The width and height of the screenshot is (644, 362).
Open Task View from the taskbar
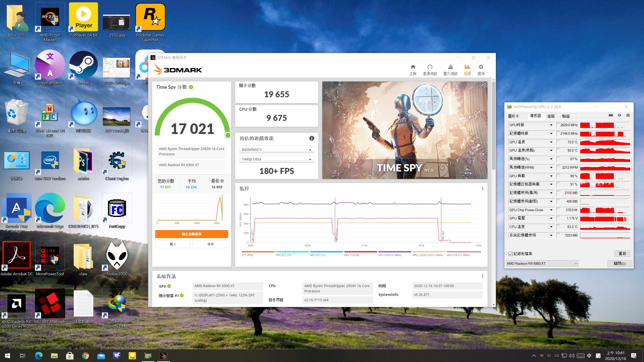(23, 356)
